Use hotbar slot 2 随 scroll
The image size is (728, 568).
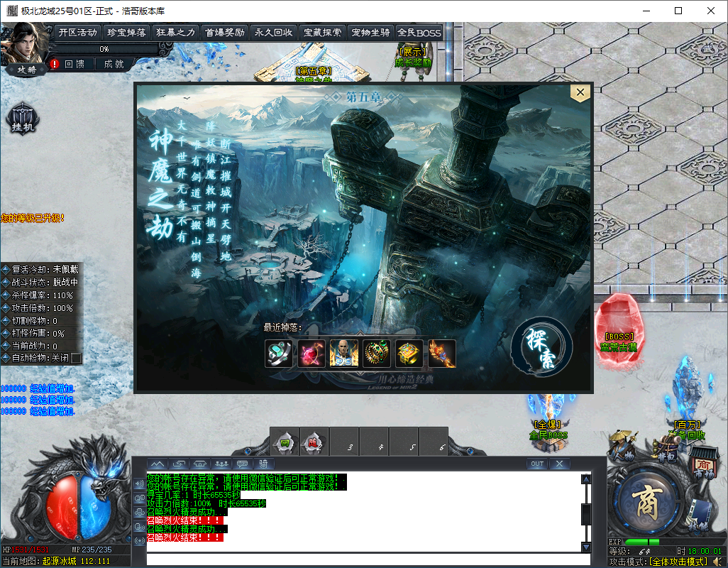pyautogui.click(x=314, y=442)
